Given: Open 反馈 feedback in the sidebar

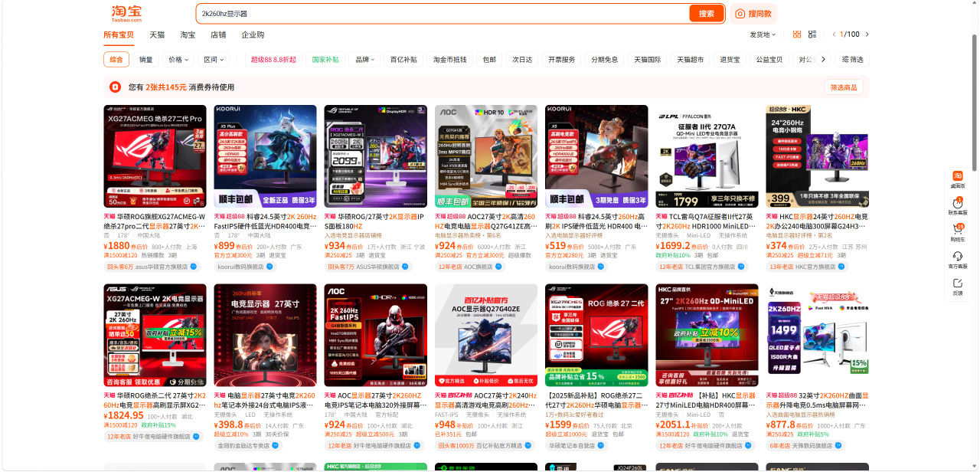Looking at the screenshot, I should (958, 287).
